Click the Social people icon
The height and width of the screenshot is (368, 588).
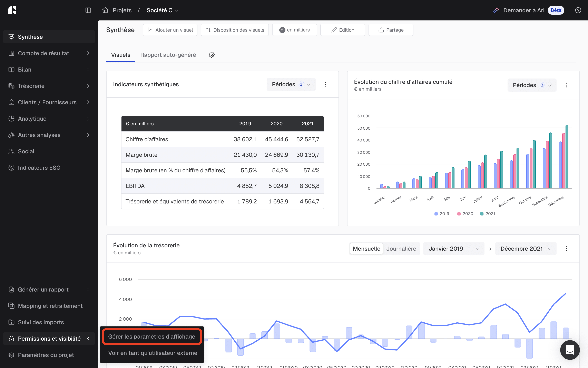coord(11,151)
